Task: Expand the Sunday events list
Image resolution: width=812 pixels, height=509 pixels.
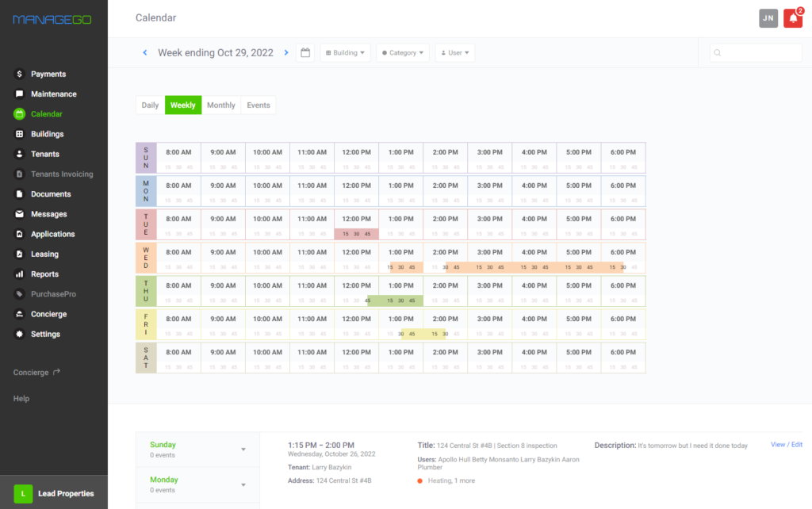Action: pos(243,448)
